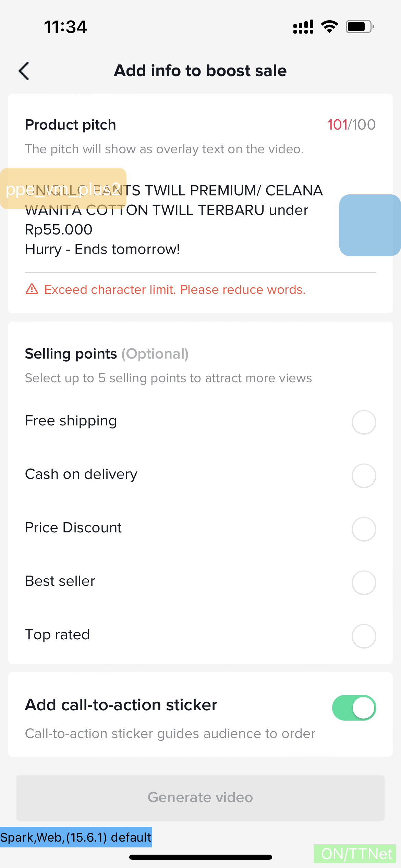Select the Price Discount selling point
The height and width of the screenshot is (868, 401).
click(x=364, y=529)
